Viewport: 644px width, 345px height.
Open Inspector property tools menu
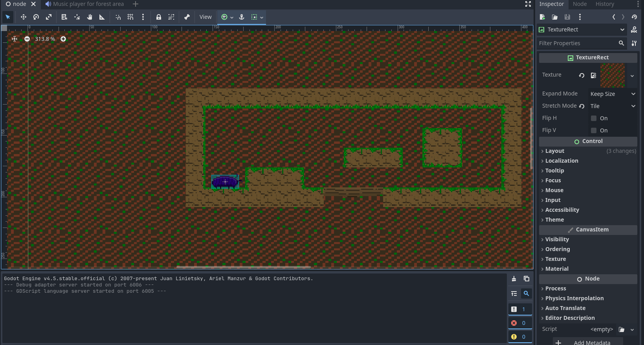634,43
